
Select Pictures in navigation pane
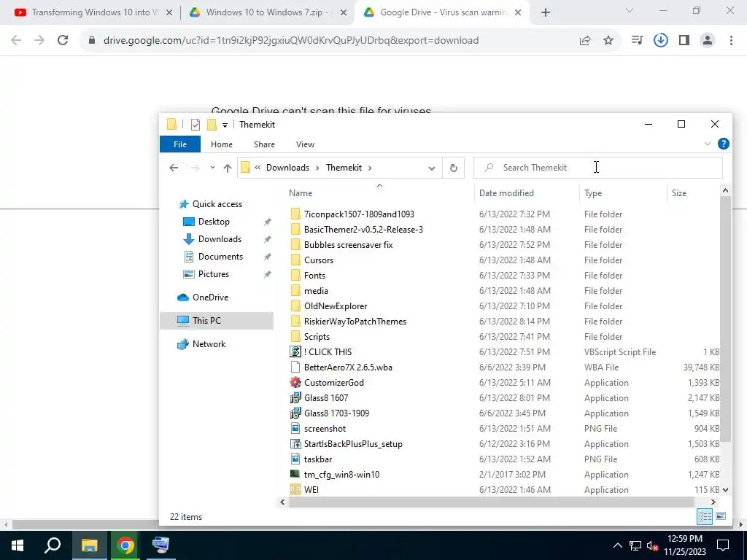tap(213, 274)
